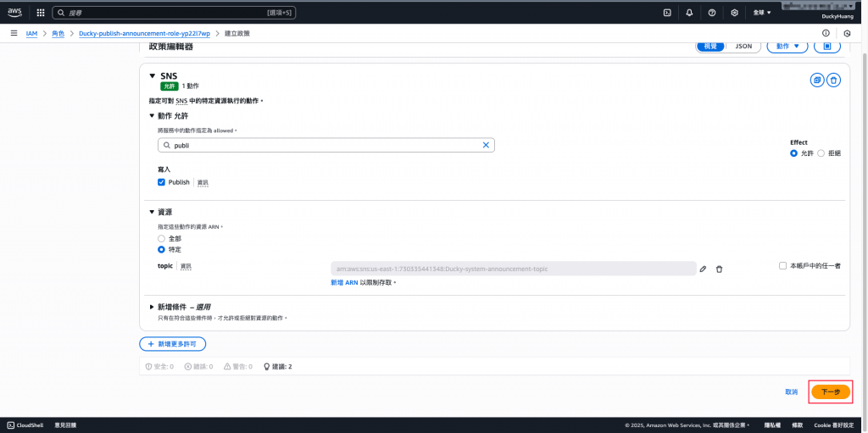868x433 pixels.
Task: Click the 下一步 button
Action: (x=831, y=392)
